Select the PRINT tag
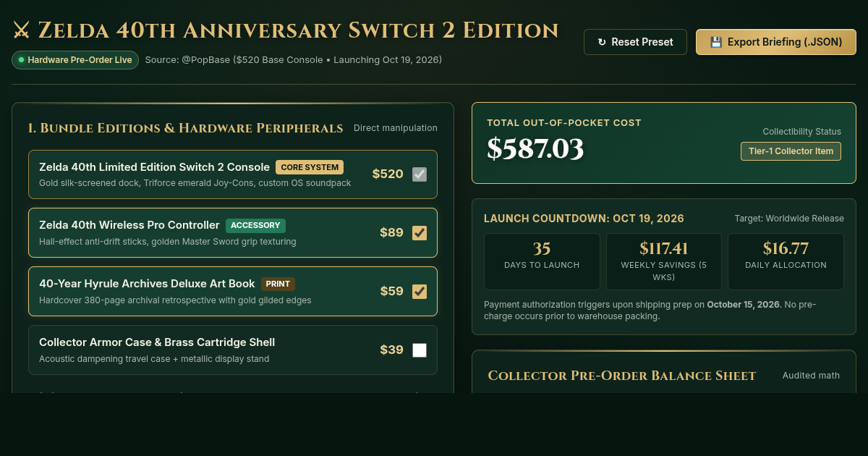The image size is (868, 456). pos(278,284)
